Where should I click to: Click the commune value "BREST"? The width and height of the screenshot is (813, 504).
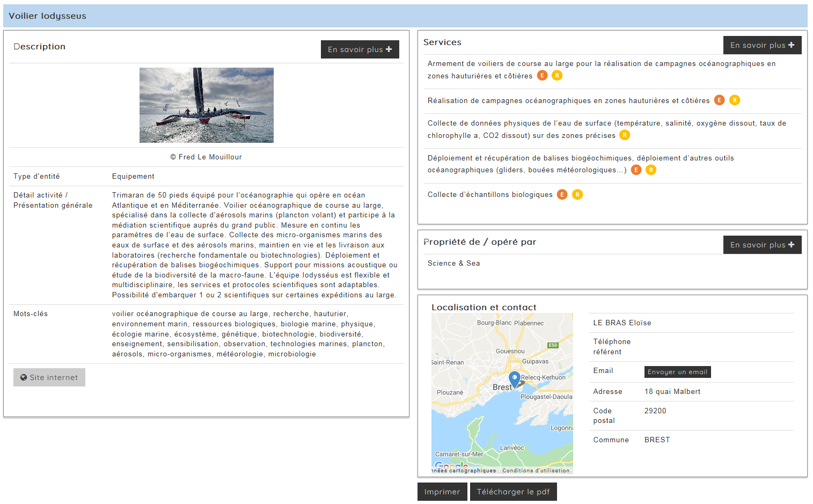tap(657, 440)
